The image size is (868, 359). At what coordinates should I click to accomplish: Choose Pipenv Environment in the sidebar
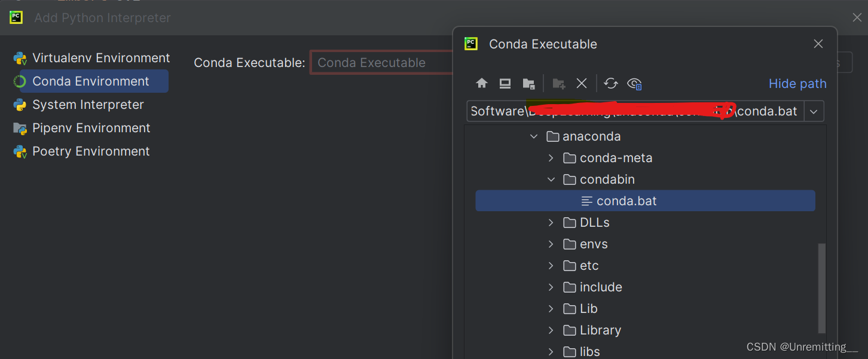pyautogui.click(x=81, y=128)
